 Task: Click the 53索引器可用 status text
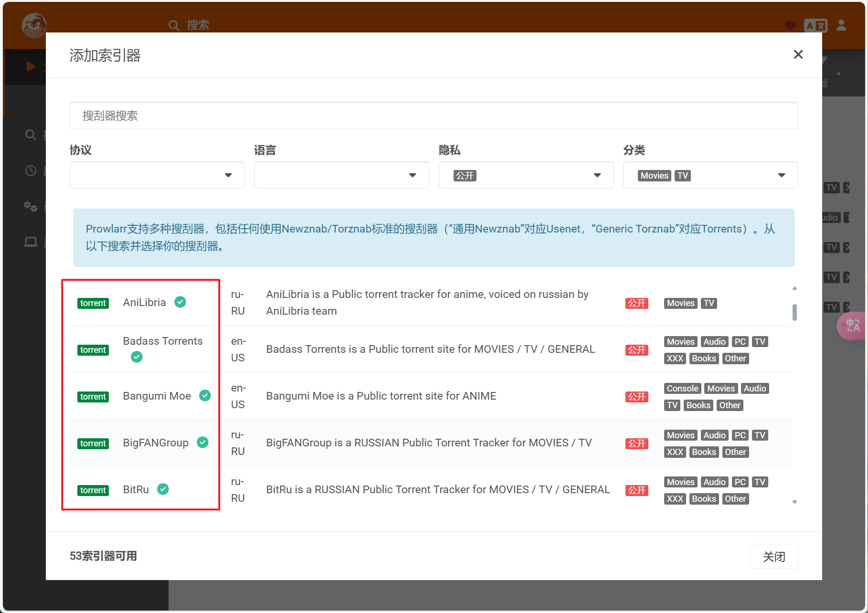[103, 556]
